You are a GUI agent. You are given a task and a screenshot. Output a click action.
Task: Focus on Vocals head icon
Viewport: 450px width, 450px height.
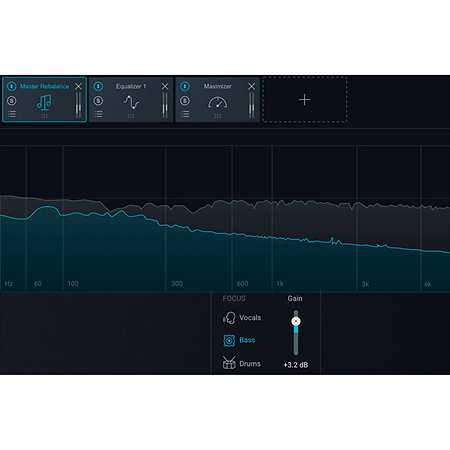click(x=229, y=318)
